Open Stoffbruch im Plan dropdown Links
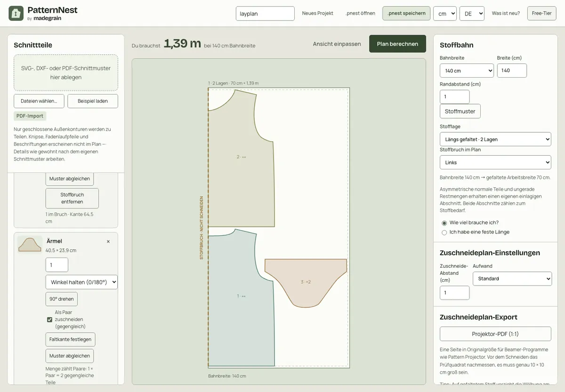 point(495,162)
